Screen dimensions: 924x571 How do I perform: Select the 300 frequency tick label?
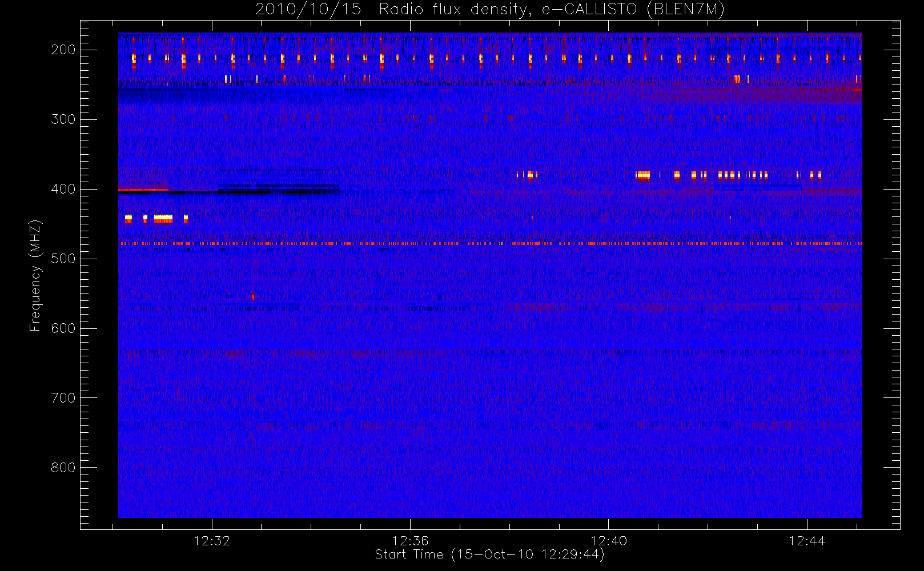[x=63, y=119]
